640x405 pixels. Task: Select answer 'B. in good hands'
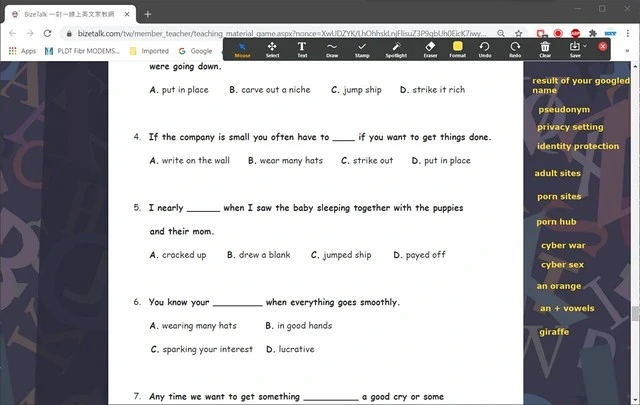298,326
